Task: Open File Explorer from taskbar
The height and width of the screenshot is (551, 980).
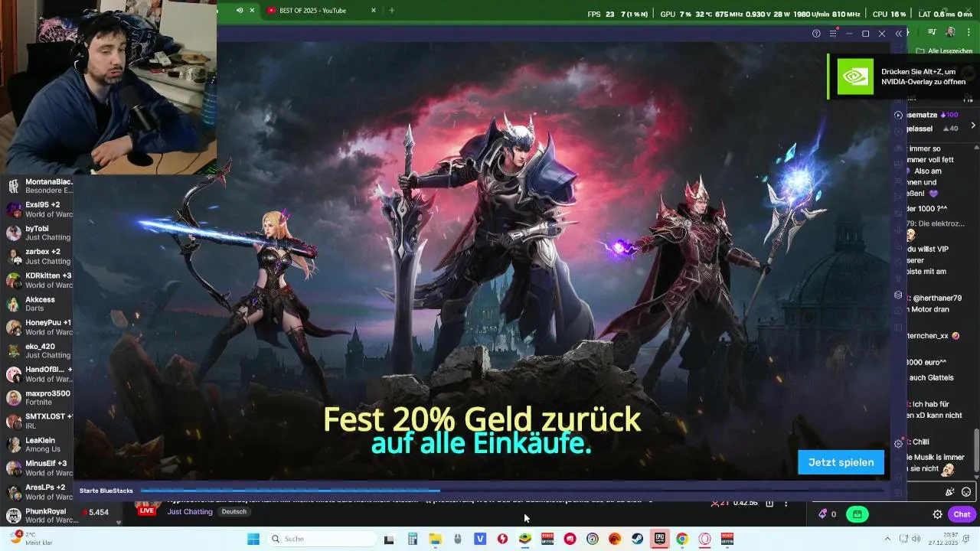Action: (x=435, y=539)
